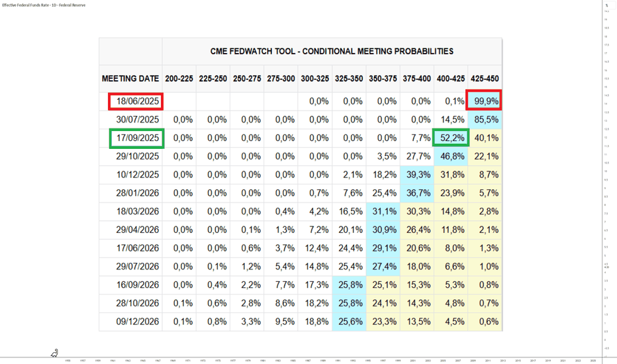Viewport: 617px width, 364px height.
Task: Click the 400-425 column header
Action: 451,79
